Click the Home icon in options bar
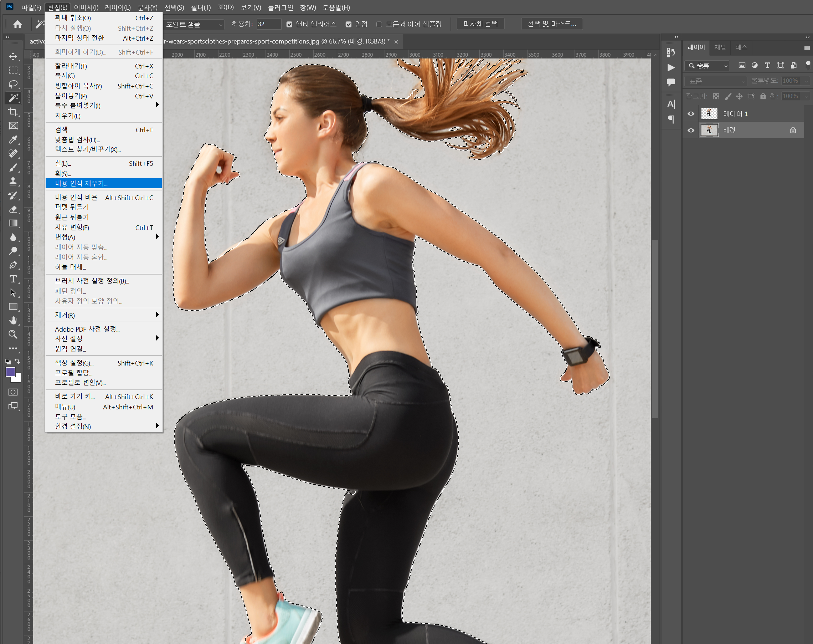The image size is (813, 644). [17, 25]
